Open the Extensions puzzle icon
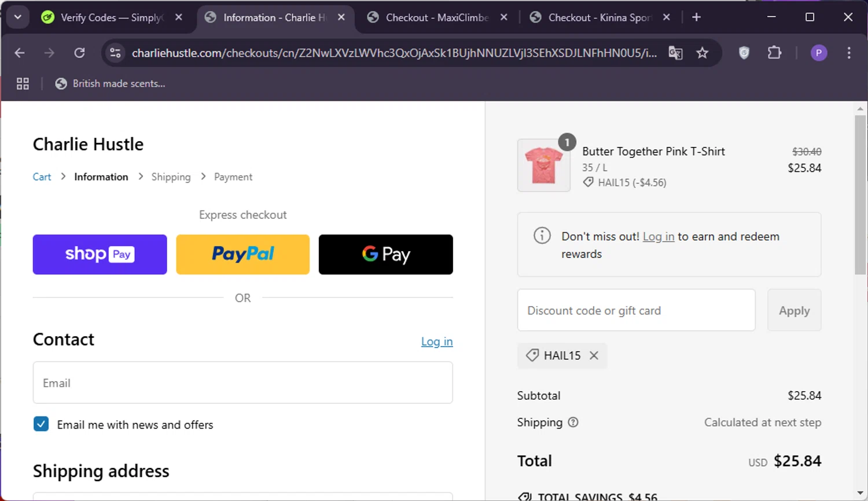The image size is (868, 501). pos(774,53)
